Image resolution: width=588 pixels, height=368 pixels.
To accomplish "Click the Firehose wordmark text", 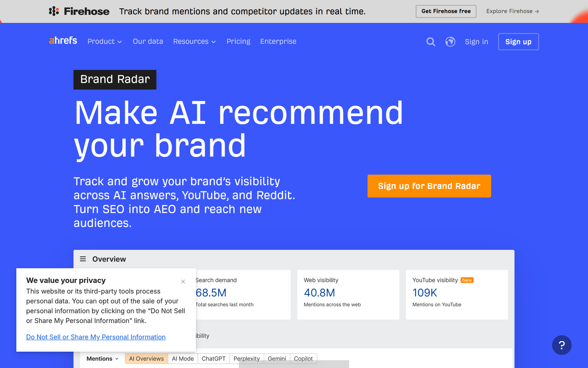I will pyautogui.click(x=87, y=11).
